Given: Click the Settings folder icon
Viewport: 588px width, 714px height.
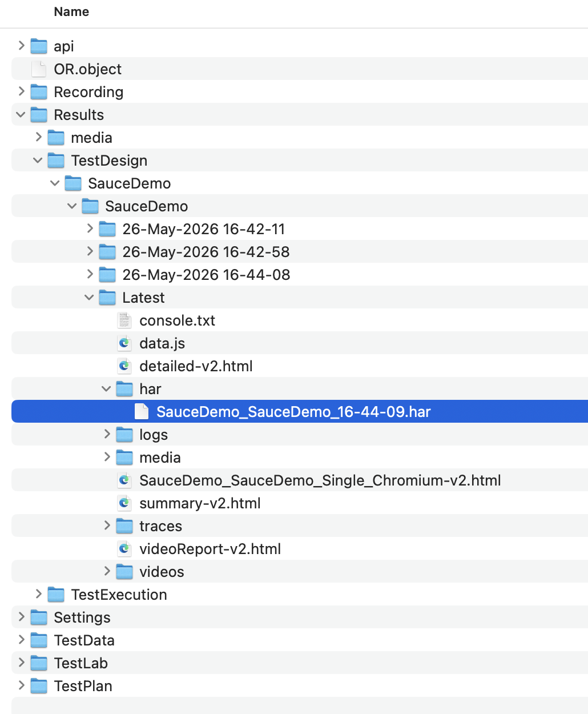Looking at the screenshot, I should pyautogui.click(x=39, y=617).
